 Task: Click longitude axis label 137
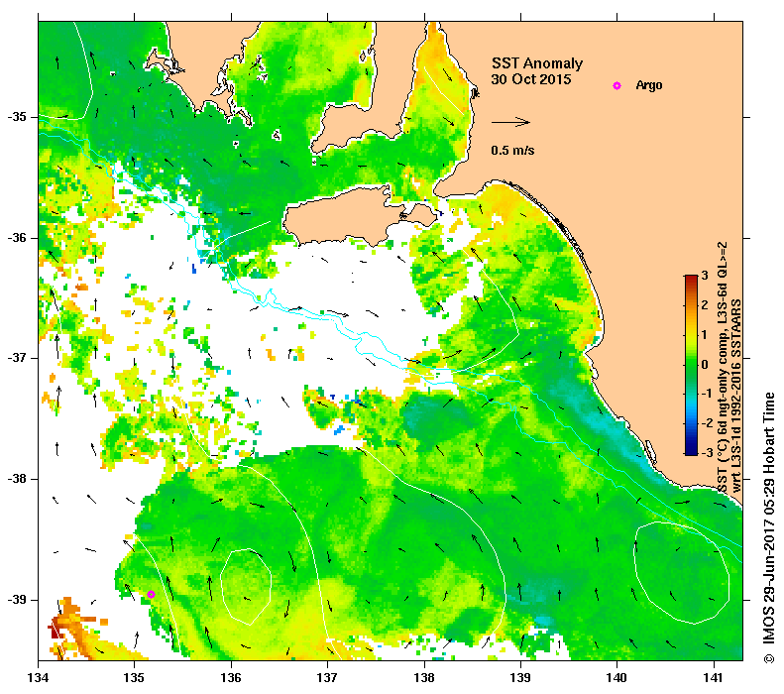click(327, 678)
